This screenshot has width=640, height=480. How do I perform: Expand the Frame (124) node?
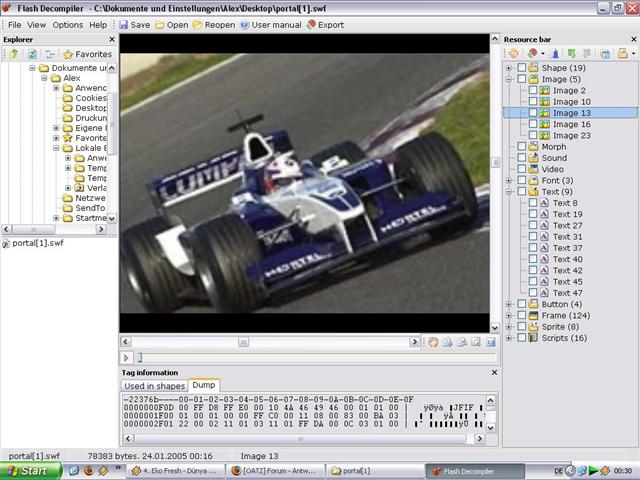pos(509,316)
